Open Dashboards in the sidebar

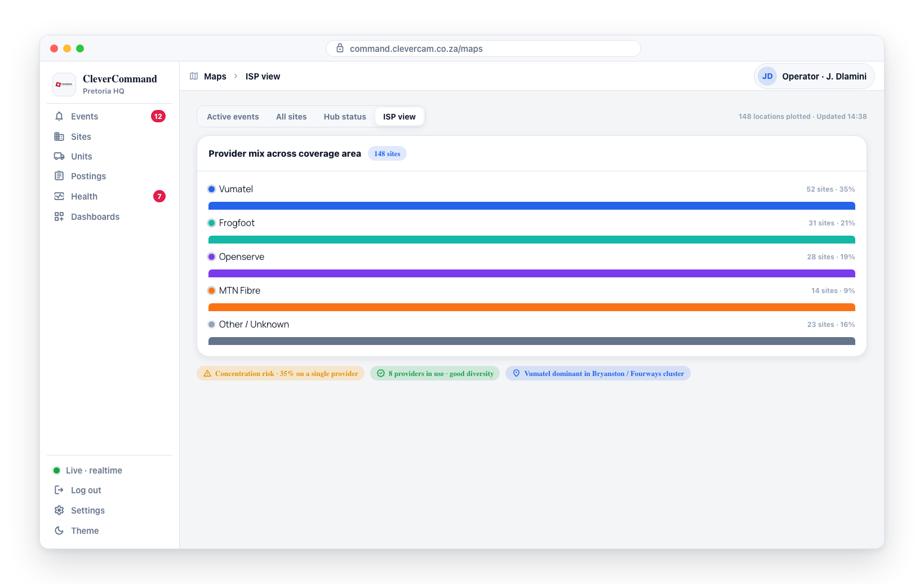click(110, 216)
